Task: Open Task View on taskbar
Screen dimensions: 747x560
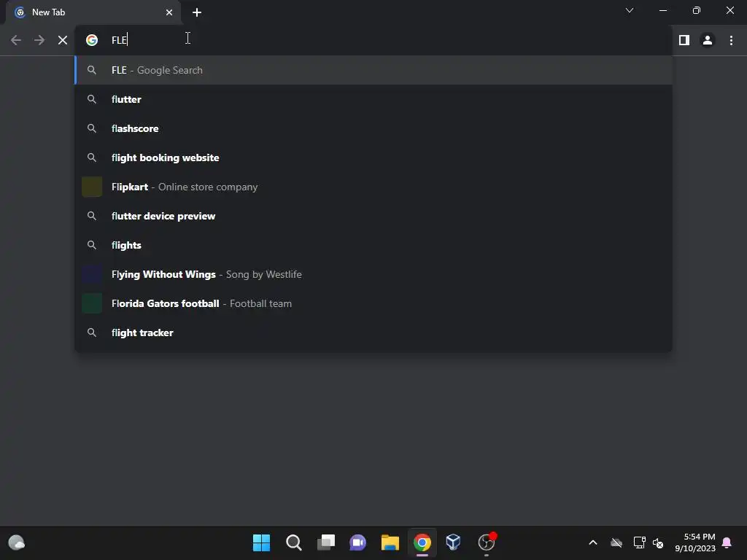Action: click(326, 542)
